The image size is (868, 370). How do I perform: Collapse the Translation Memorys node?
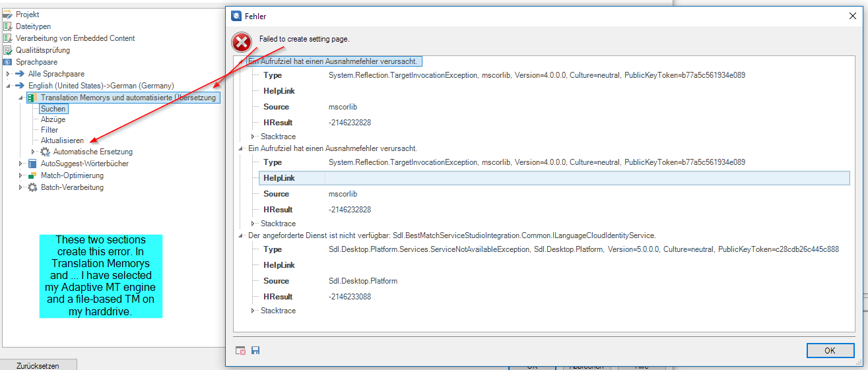pyautogui.click(x=20, y=98)
